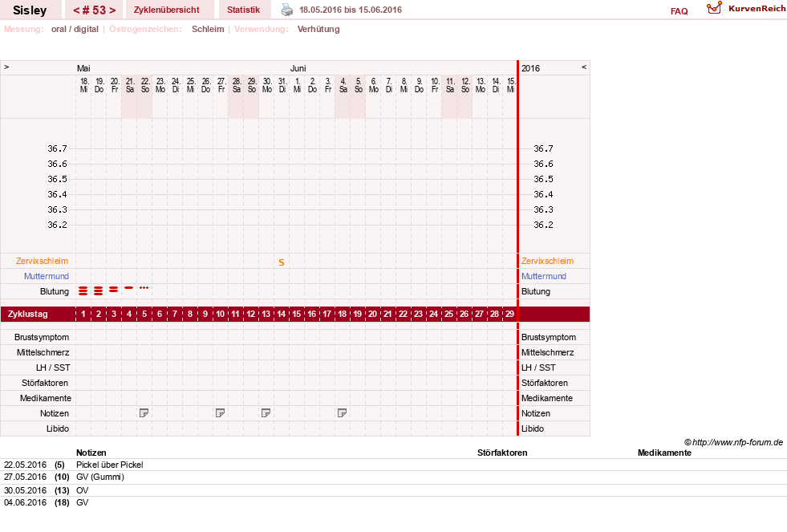Click the left Muttermund row label
The height and width of the screenshot is (532, 787).
[47, 276]
